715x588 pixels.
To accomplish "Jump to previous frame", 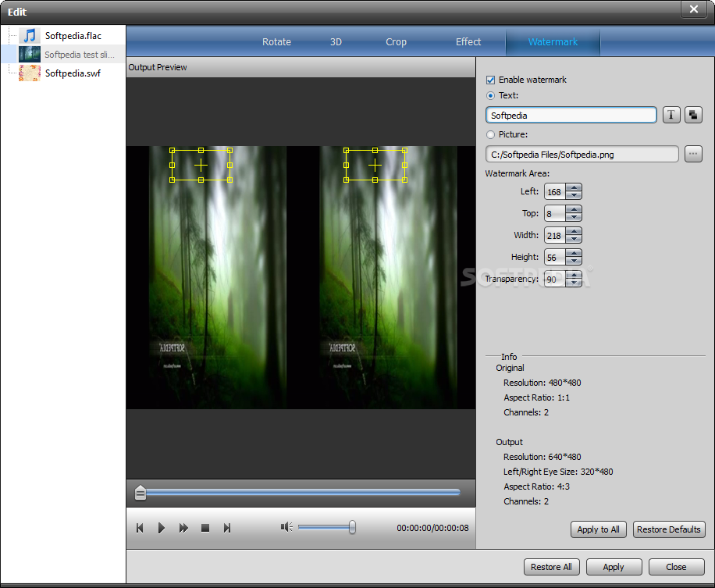I will (x=140, y=528).
